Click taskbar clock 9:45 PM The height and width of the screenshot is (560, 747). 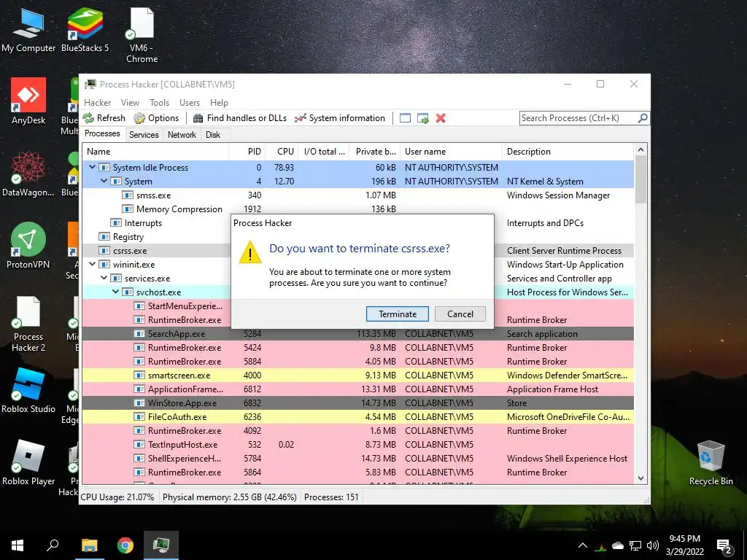click(x=684, y=539)
